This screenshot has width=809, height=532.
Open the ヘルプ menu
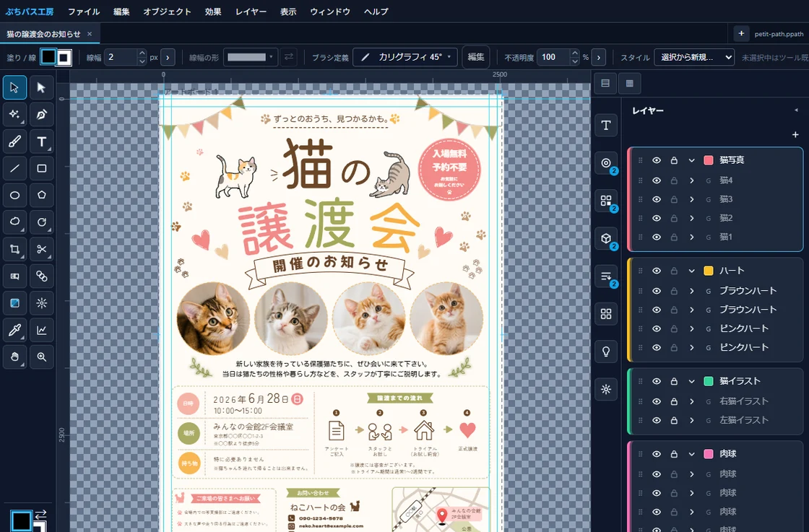376,12
